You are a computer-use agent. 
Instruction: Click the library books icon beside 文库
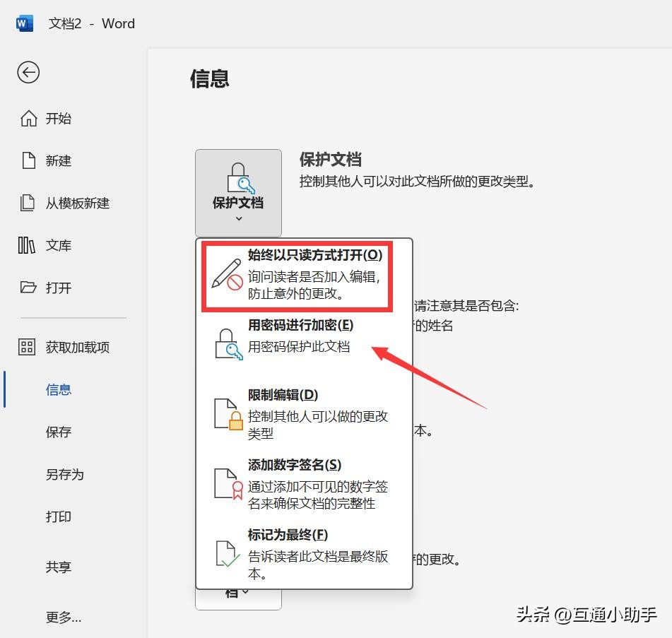tap(27, 245)
